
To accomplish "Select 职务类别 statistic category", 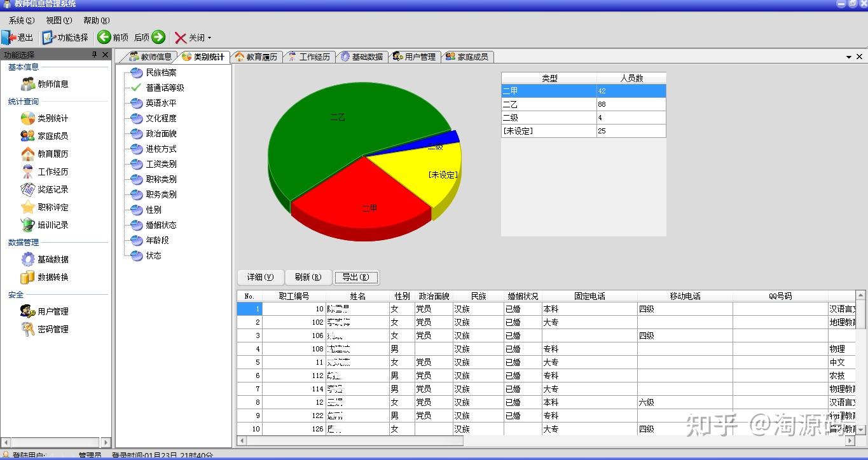I will tap(161, 194).
